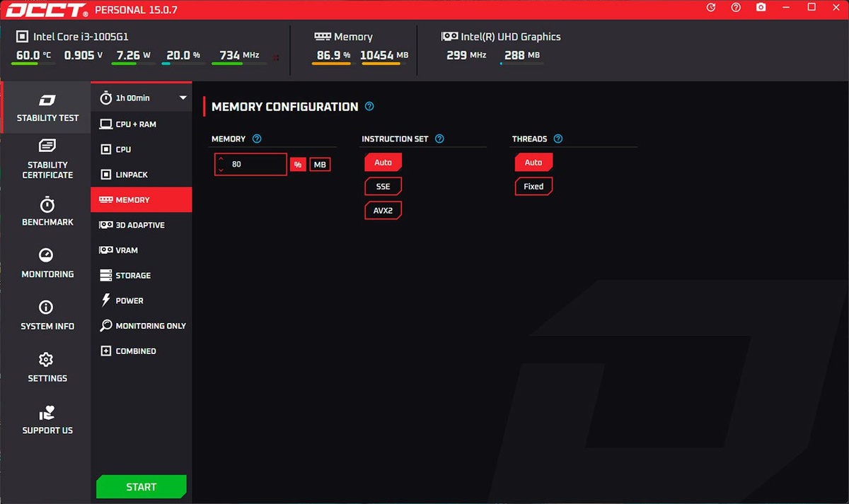Click the Intel UHD Graphics GPU icon
The width and height of the screenshot is (849, 504).
point(449,36)
